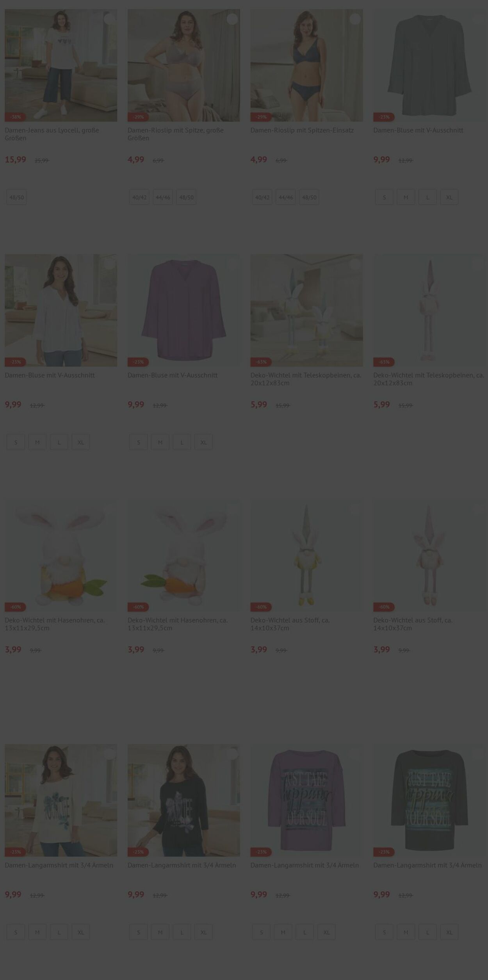Select size L for the purple printed Langarmshirt
Viewport: 488px width, 980px height.
tap(305, 932)
